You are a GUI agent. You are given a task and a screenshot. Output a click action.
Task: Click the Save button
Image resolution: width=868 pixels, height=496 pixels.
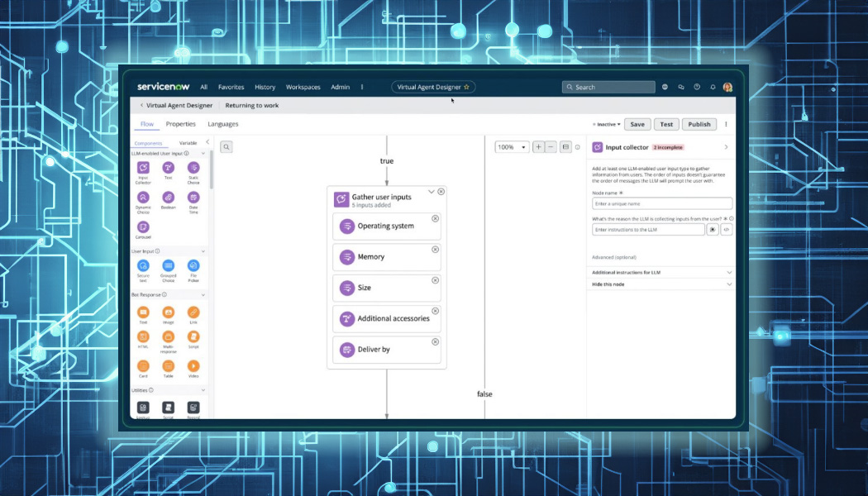637,124
